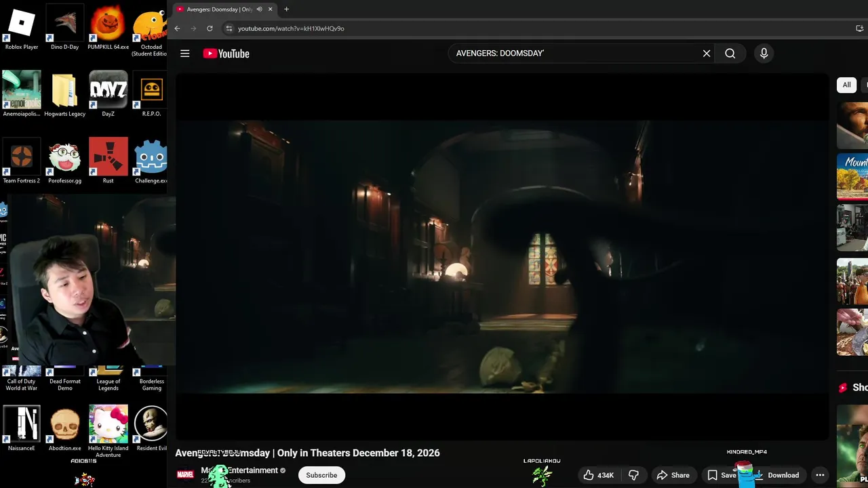The width and height of the screenshot is (868, 488).
Task: Open the Octodad desktop shortcut
Action: [x=150, y=31]
